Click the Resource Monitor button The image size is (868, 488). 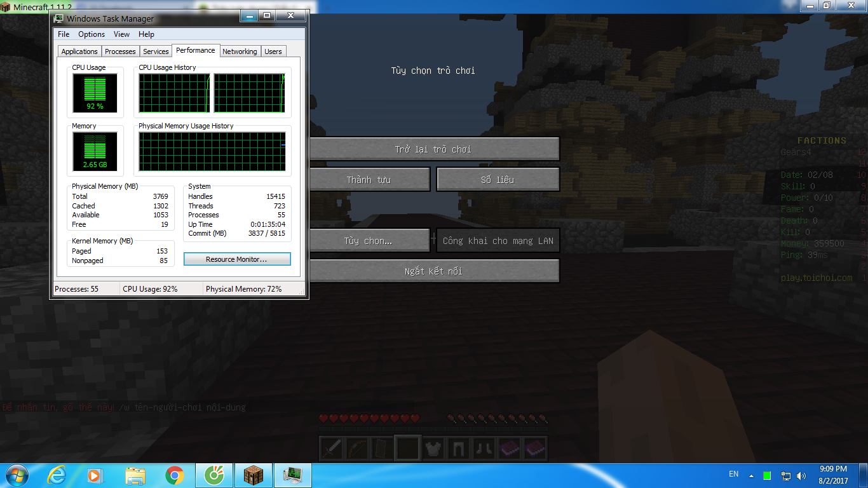pos(237,259)
